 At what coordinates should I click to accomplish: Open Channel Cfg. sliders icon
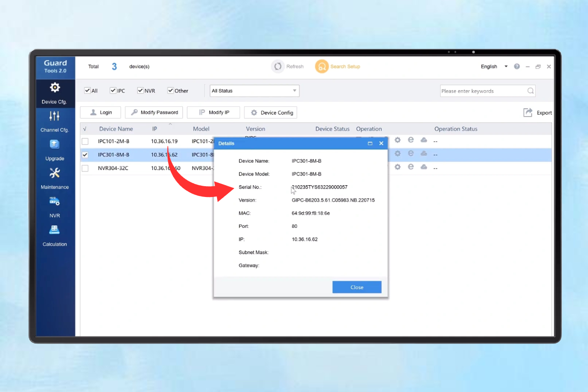(54, 116)
